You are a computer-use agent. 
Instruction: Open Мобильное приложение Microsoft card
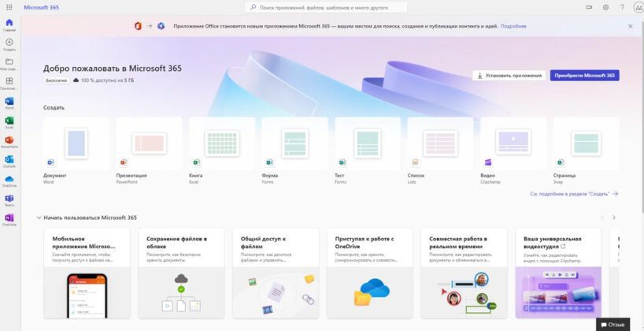pos(87,273)
